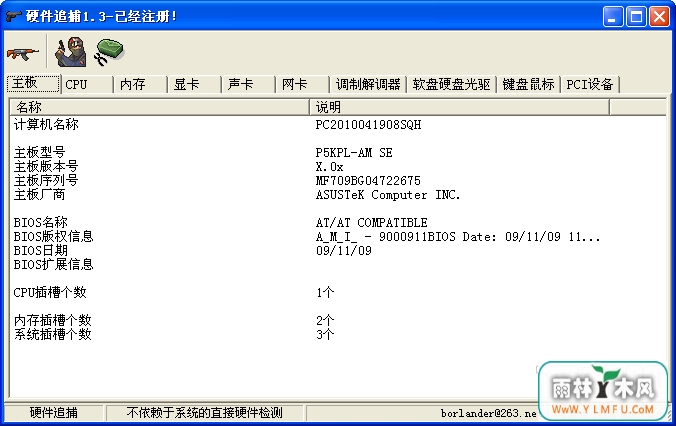Click the 硬件追捕 status bar panel
Image resolution: width=676 pixels, height=426 pixels.
coord(54,413)
